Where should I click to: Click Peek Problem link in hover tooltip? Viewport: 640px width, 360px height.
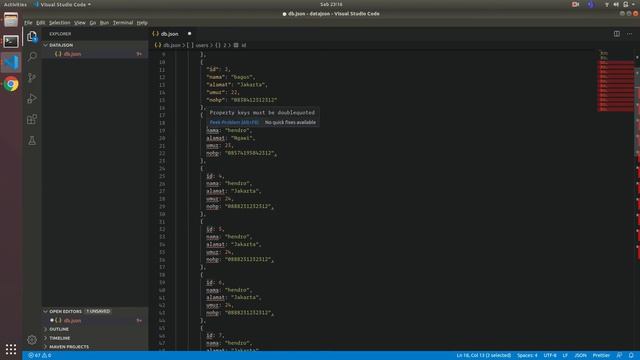tap(234, 122)
